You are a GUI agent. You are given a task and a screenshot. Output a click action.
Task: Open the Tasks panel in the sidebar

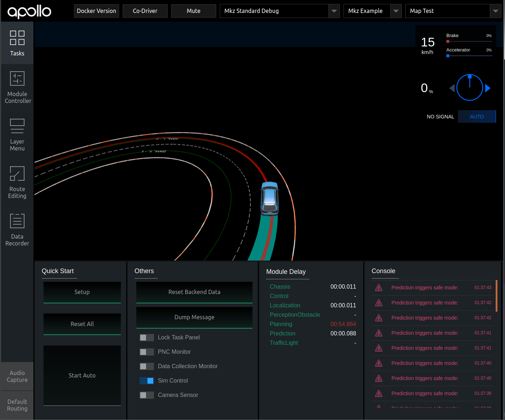pos(17,43)
